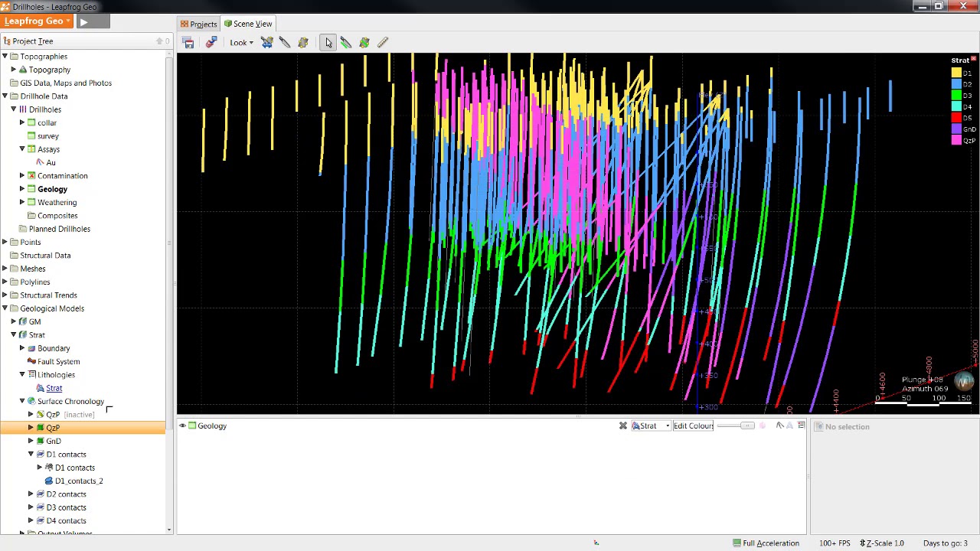
Task: Select the D1_contacts_2 item
Action: pos(78,481)
